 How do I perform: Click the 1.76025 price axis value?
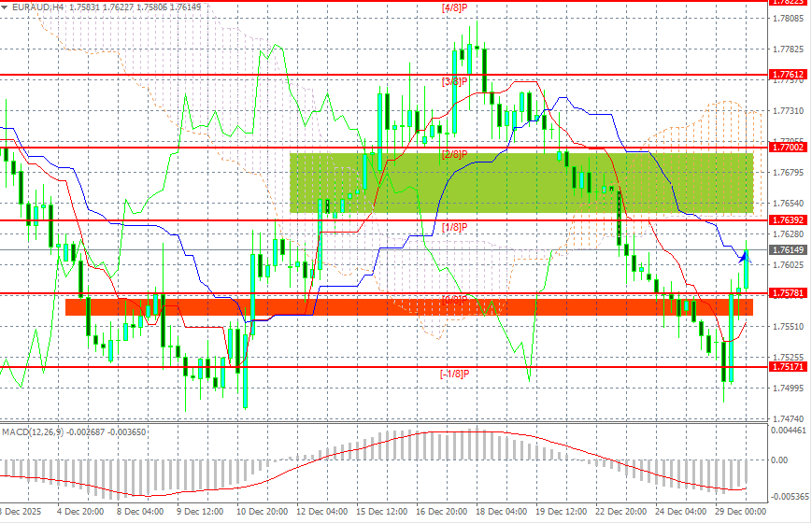coord(789,264)
